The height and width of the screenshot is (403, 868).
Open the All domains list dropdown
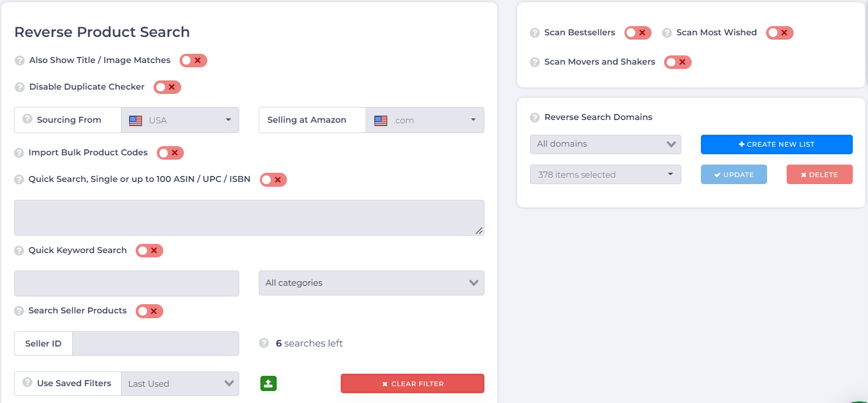[605, 144]
